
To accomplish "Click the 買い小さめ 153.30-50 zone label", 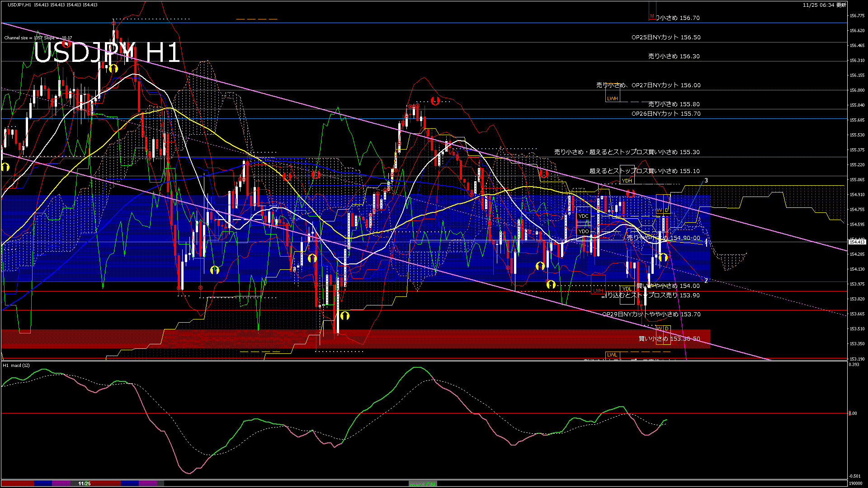I will [669, 339].
